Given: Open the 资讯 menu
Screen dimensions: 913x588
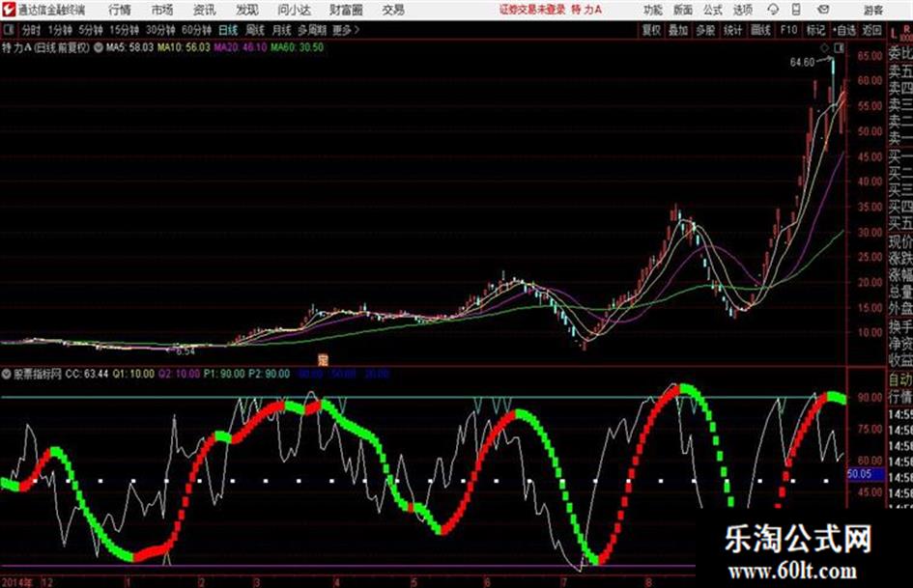Looking at the screenshot, I should [204, 10].
